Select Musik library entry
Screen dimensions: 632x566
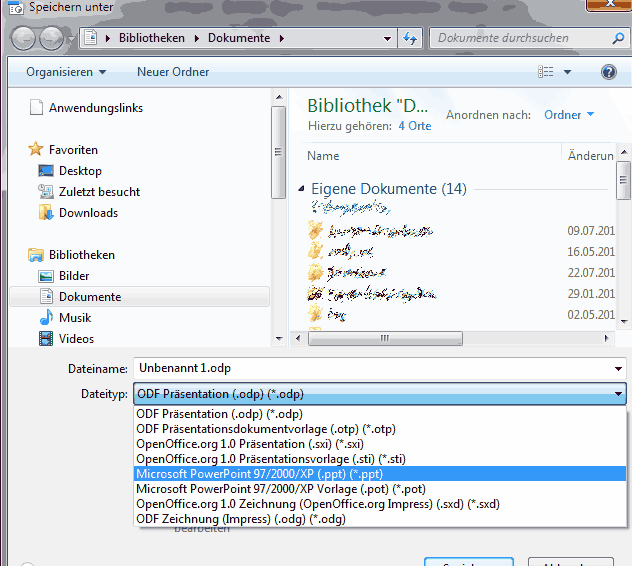pos(75,318)
